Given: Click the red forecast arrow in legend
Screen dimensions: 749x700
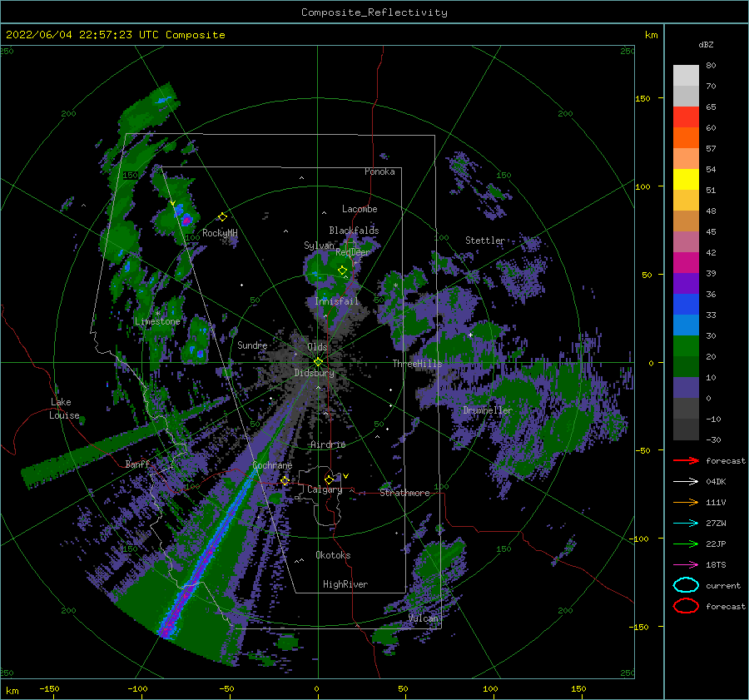Looking at the screenshot, I should 686,460.
